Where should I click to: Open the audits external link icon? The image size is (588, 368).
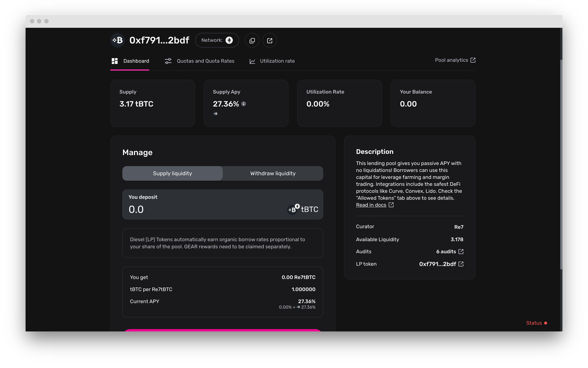pos(461,252)
